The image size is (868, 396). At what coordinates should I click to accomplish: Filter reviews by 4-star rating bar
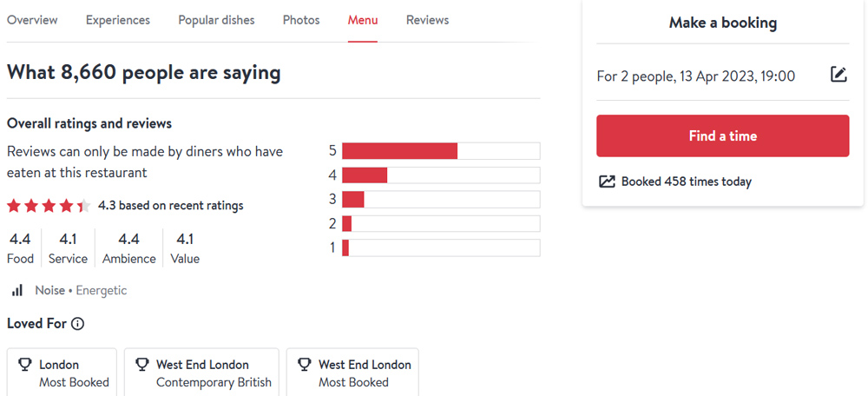[441, 175]
